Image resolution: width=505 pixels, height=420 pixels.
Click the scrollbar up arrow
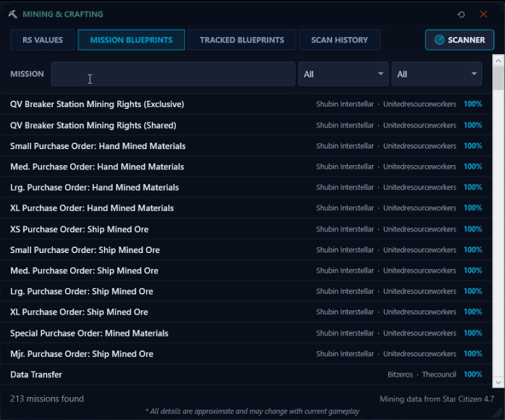[498, 61]
